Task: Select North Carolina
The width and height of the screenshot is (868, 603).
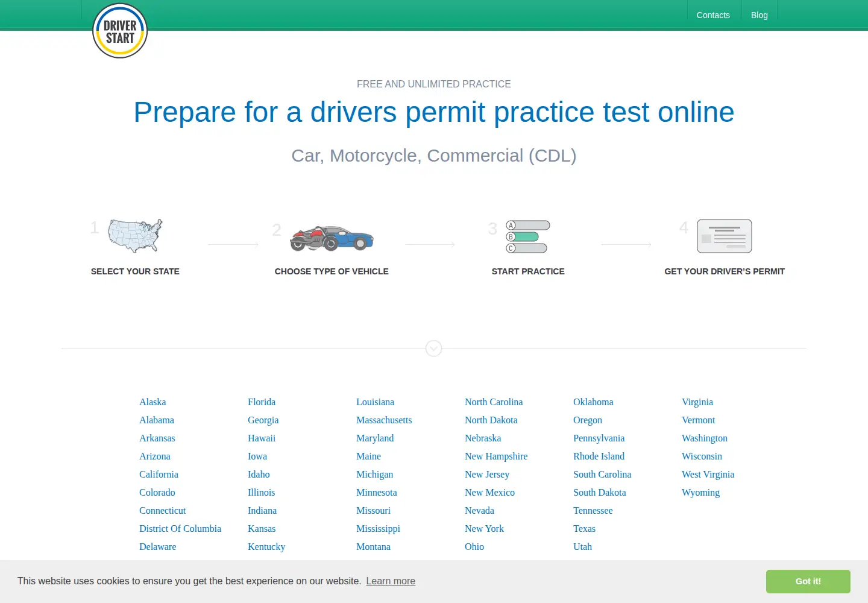Action: click(x=494, y=402)
